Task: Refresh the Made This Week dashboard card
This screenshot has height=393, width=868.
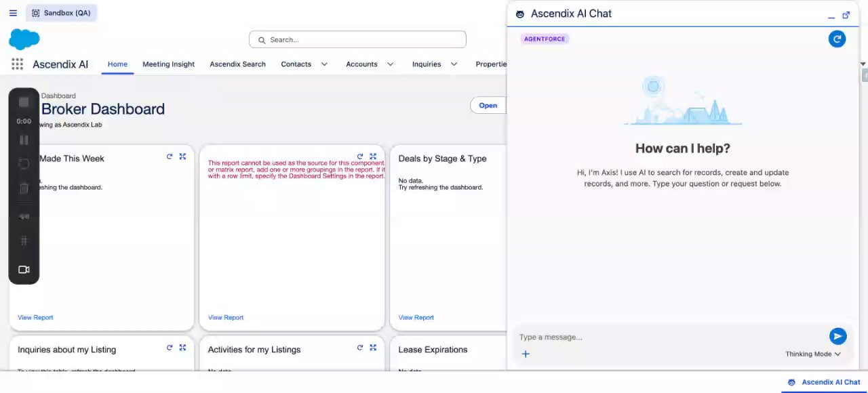Action: pyautogui.click(x=170, y=157)
